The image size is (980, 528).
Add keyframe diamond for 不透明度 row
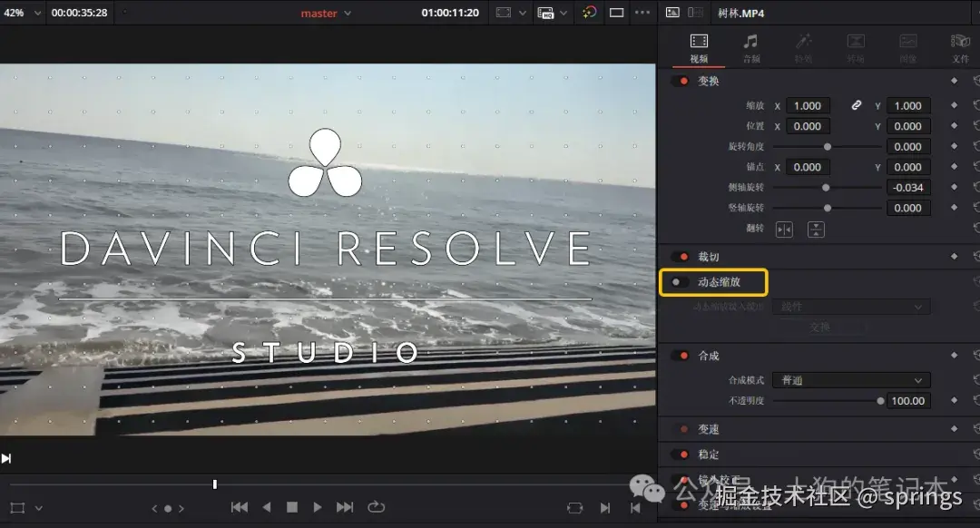click(954, 400)
